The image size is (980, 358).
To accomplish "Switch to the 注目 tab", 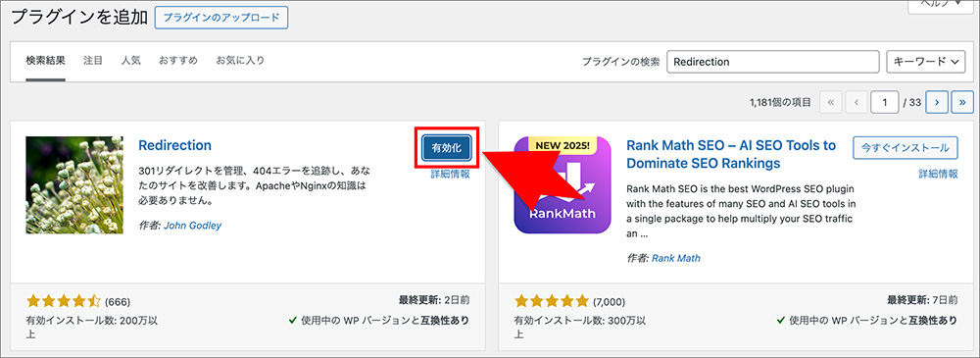I will (x=93, y=61).
